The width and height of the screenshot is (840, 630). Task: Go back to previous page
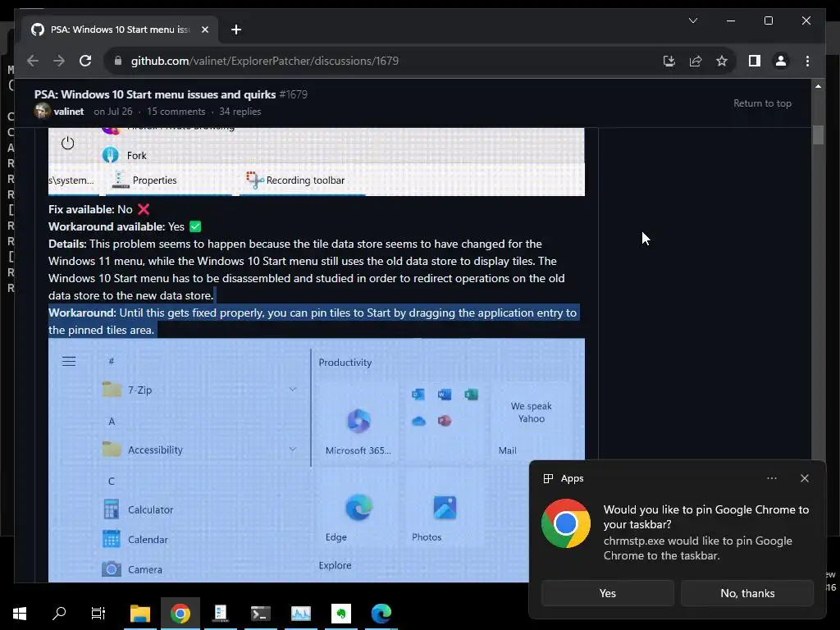point(33,61)
